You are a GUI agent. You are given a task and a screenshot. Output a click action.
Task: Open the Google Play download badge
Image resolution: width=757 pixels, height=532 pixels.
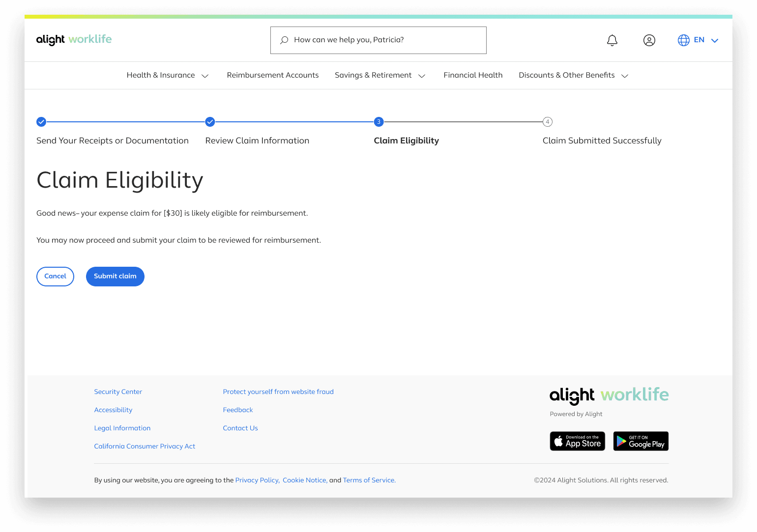point(641,441)
